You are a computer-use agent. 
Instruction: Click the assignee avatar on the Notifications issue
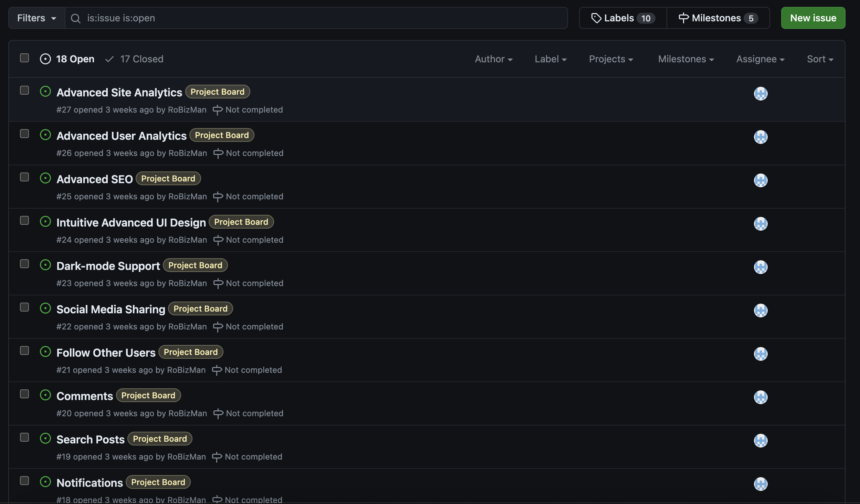(x=761, y=484)
